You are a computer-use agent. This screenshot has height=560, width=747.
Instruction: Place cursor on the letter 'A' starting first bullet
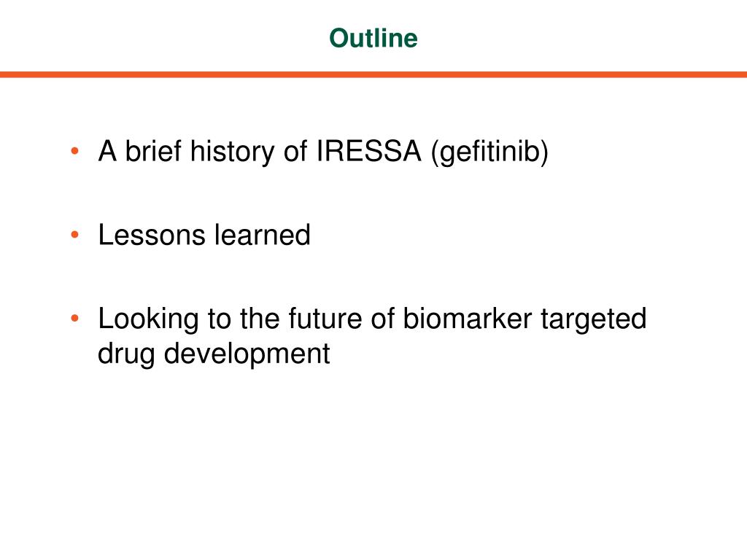tap(107, 151)
